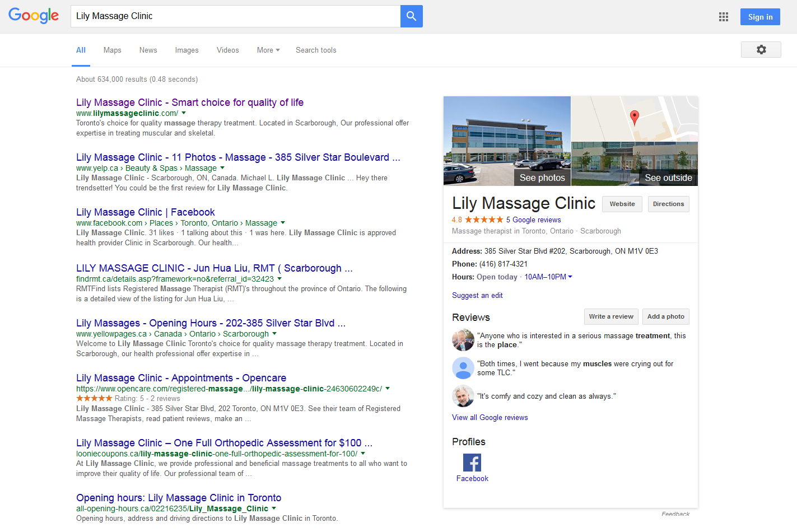Click the blue search magnifier button

click(x=411, y=16)
